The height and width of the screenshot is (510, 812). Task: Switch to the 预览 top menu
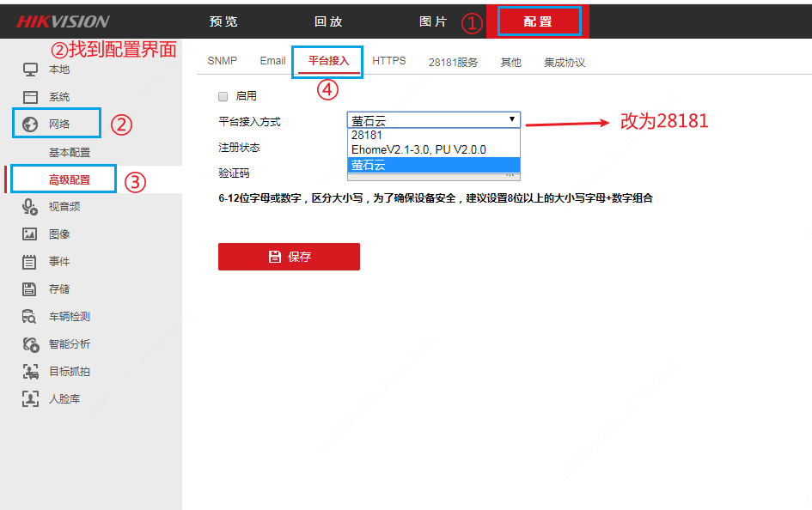223,21
